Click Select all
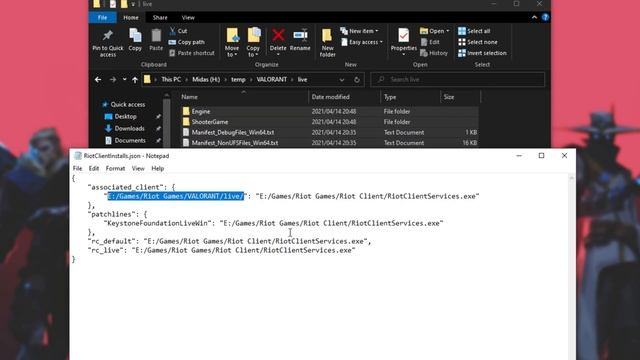 (474, 31)
